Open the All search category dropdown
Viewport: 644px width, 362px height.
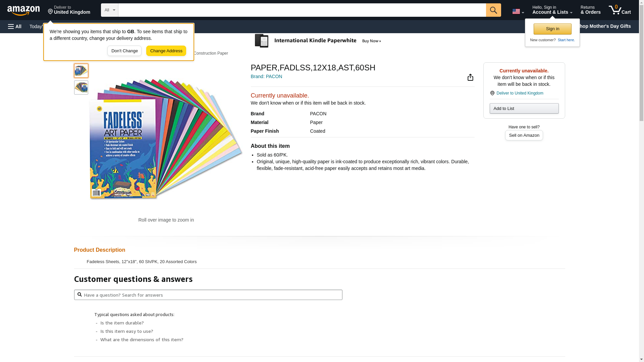(x=109, y=10)
